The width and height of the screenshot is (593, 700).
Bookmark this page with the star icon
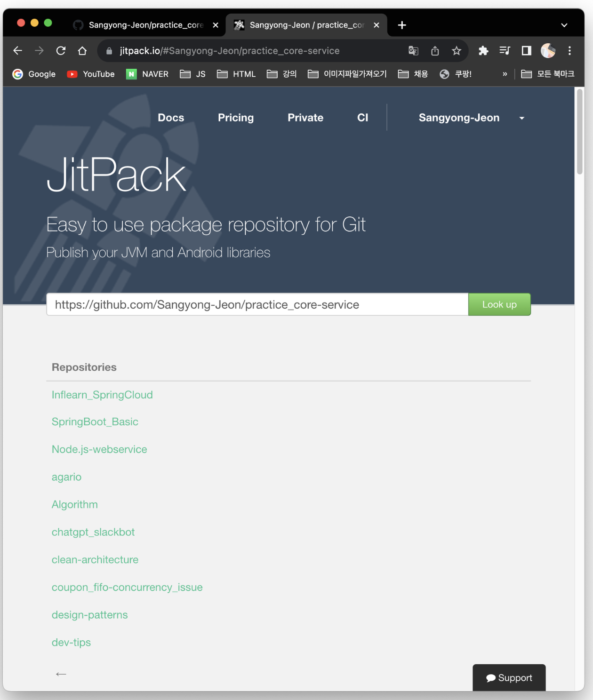[x=457, y=51]
